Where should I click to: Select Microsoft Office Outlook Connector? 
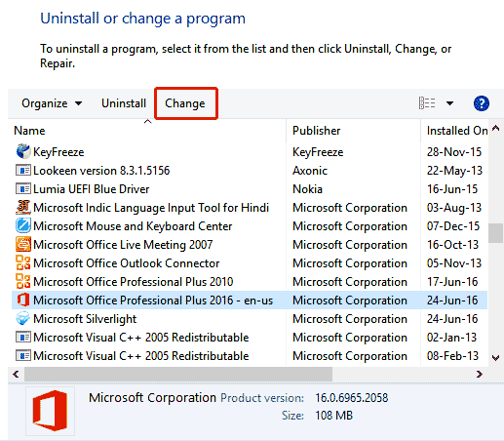click(250, 262)
